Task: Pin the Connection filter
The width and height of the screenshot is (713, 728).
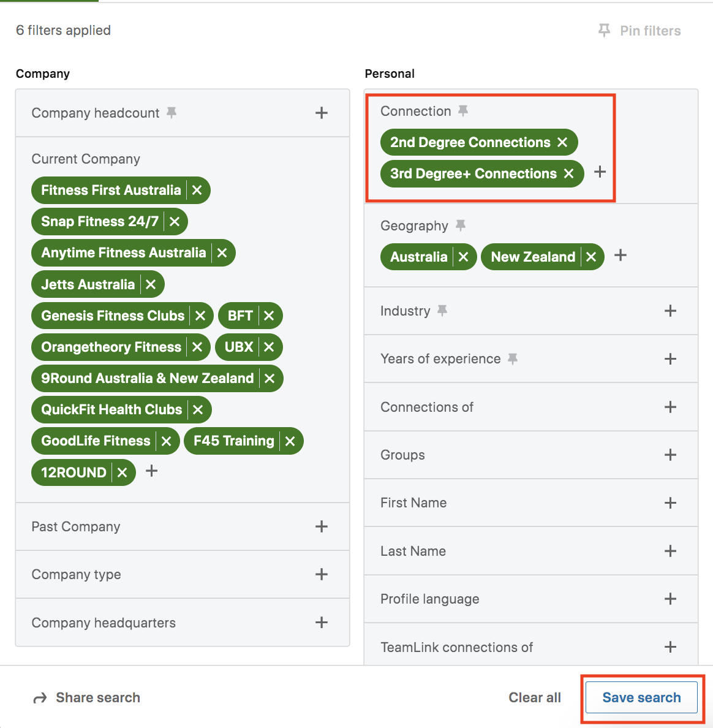Action: (463, 110)
